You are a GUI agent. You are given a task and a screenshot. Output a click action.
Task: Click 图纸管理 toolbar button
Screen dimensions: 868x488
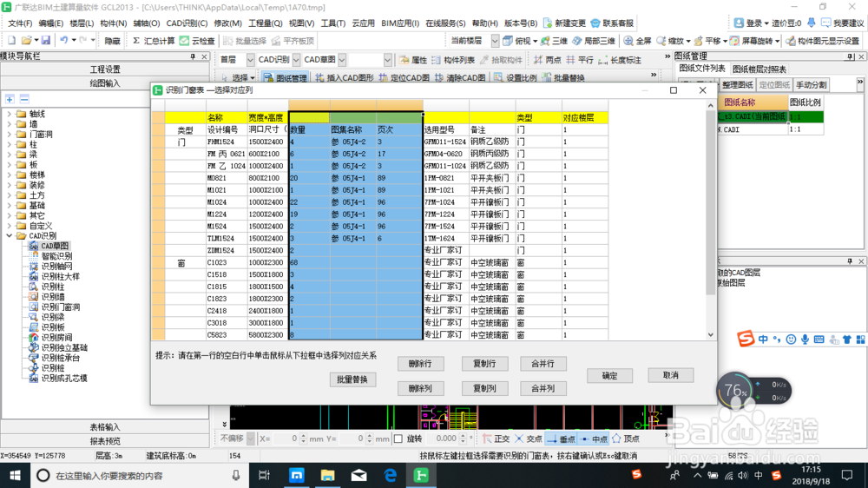285,77
